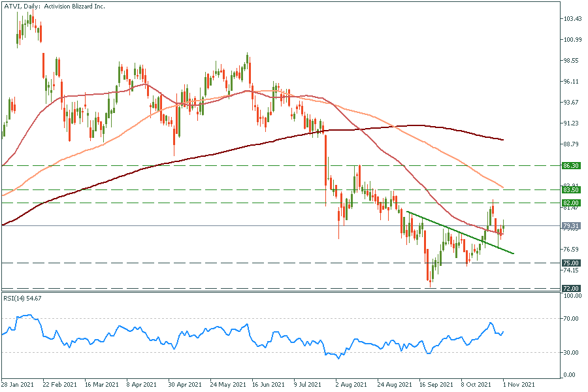Select the 86.30 green price level tag
Viewport: 588px width, 392px height.
(x=571, y=167)
